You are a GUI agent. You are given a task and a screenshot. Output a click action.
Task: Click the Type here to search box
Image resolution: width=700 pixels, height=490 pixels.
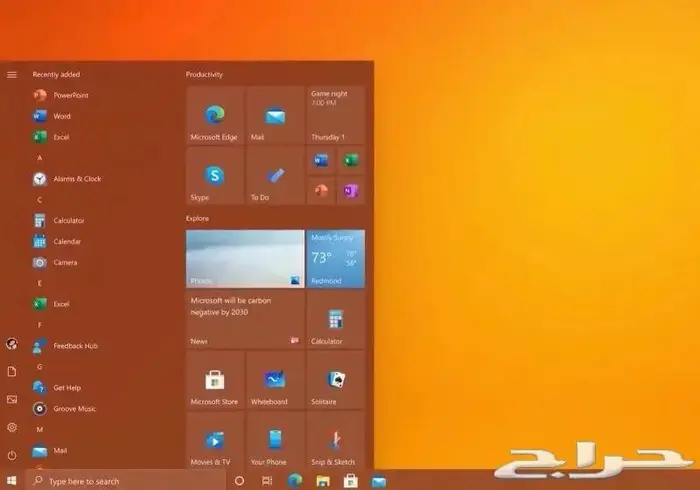[125, 481]
